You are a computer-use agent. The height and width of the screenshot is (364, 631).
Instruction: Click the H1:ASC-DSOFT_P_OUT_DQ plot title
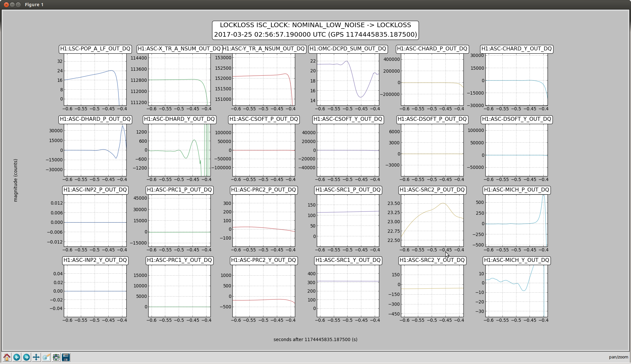click(432, 119)
